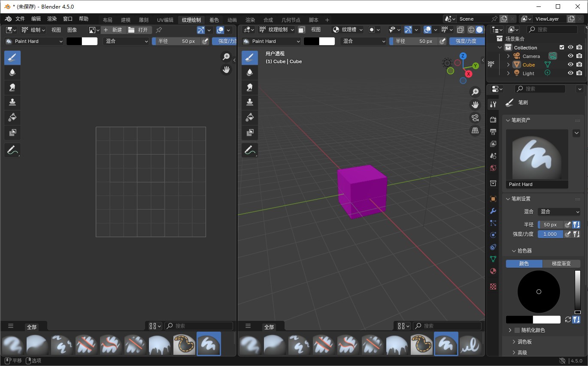Disable Light in renders with camera icon
Viewport: 588px width, 366px height.
pyautogui.click(x=579, y=73)
